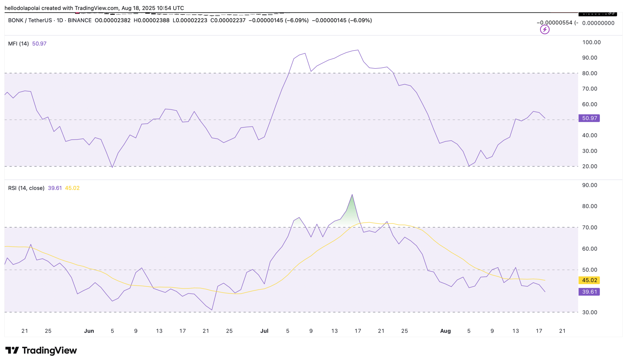Click the yellow 45.02 scale tag
Image resolution: width=627 pixels, height=364 pixels.
coord(589,280)
